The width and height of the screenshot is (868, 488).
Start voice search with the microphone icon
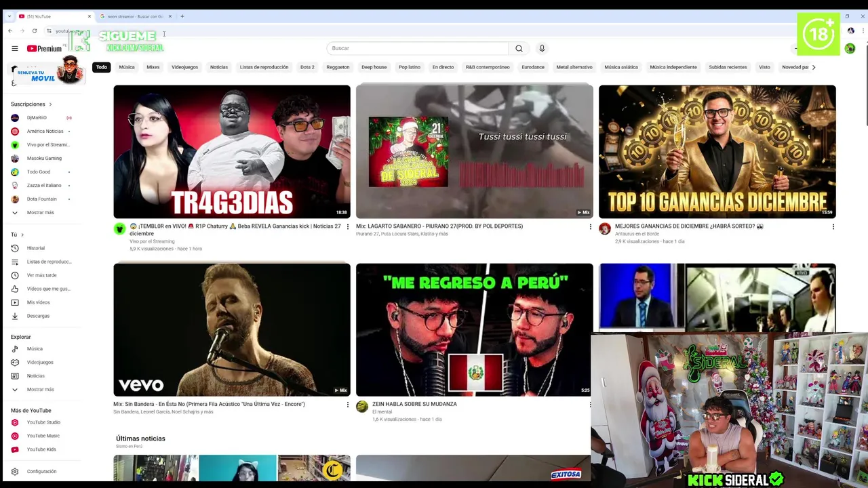click(542, 48)
